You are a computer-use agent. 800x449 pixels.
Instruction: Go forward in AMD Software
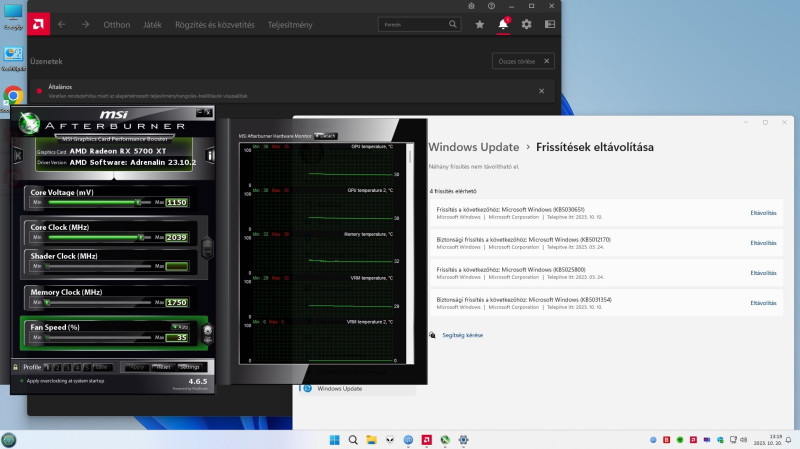coord(85,24)
